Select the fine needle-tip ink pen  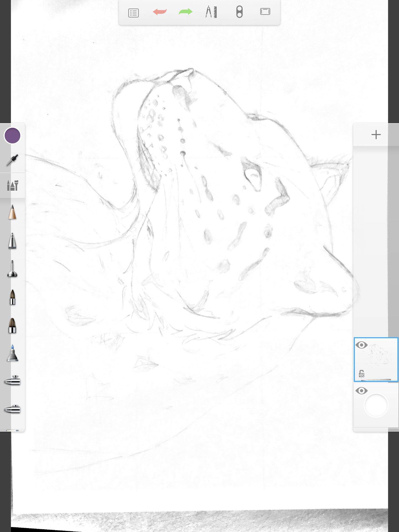(12, 269)
